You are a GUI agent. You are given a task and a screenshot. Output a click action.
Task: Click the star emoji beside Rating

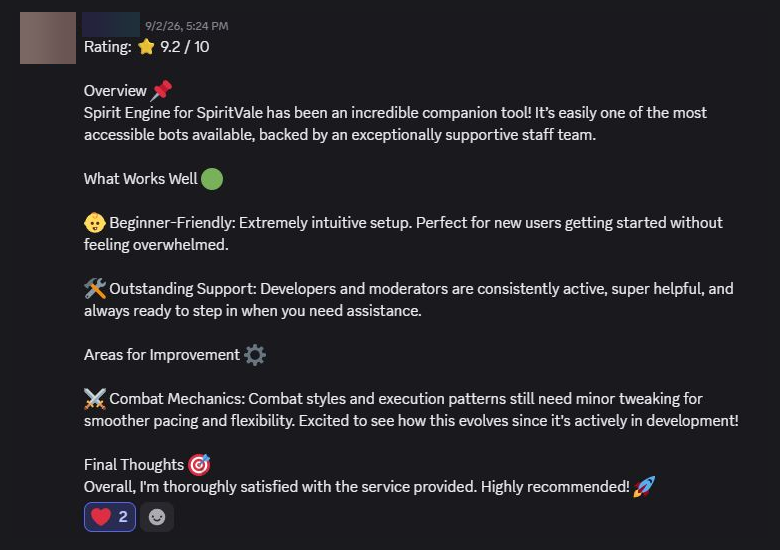pyautogui.click(x=146, y=47)
